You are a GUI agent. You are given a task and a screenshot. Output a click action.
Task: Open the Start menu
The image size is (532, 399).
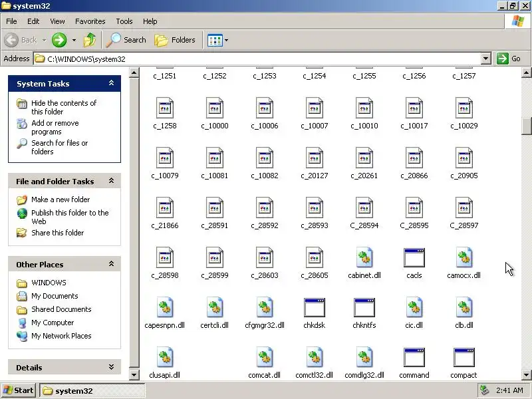(19, 390)
